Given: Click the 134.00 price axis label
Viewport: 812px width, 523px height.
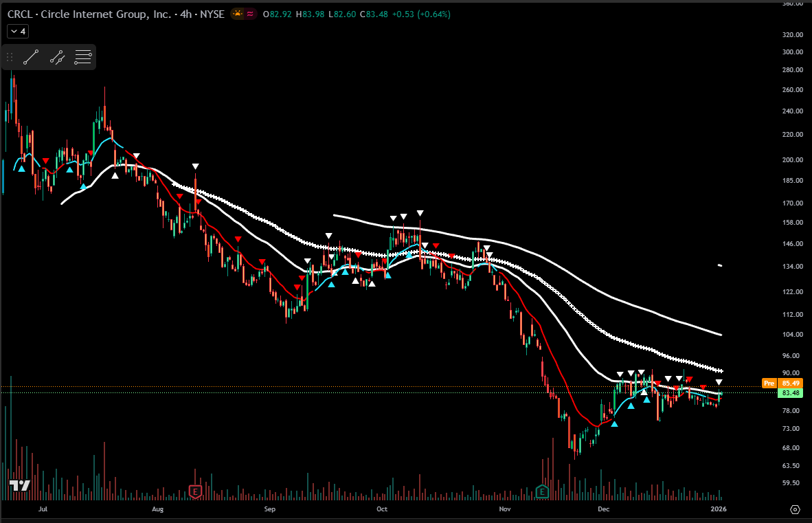Looking at the screenshot, I should (x=792, y=266).
